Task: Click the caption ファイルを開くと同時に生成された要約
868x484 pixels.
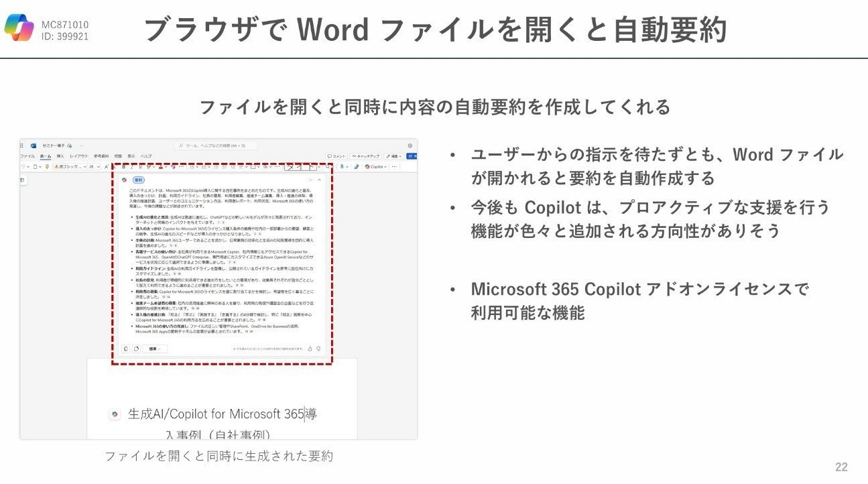Action: tap(219, 457)
